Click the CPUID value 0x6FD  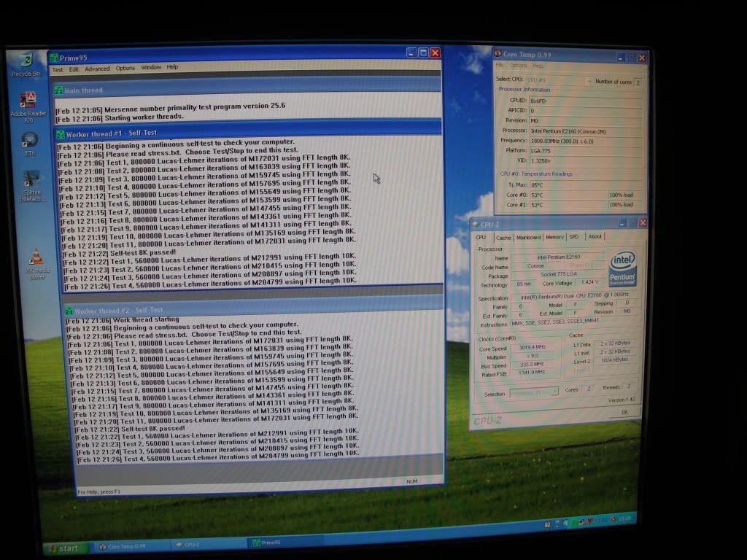pos(586,101)
